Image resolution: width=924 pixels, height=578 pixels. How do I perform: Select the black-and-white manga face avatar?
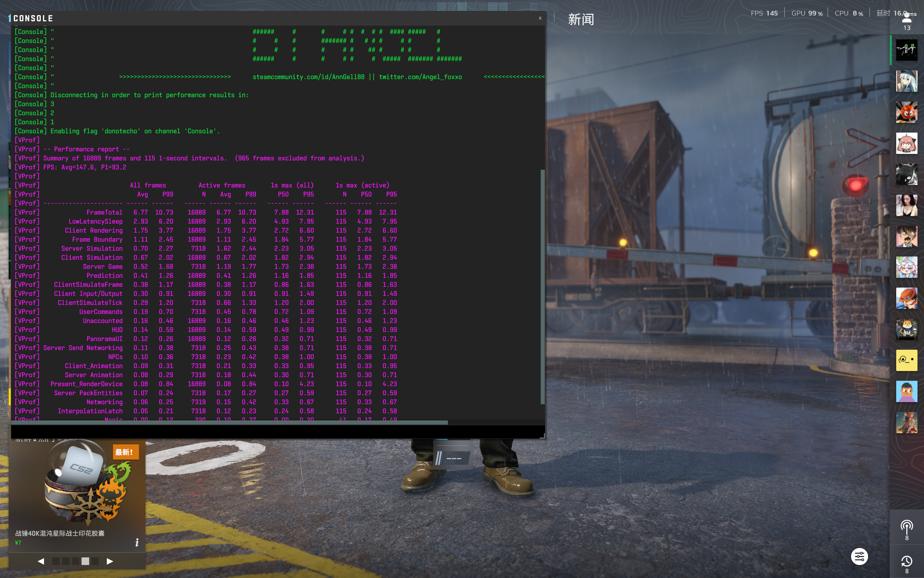906,174
